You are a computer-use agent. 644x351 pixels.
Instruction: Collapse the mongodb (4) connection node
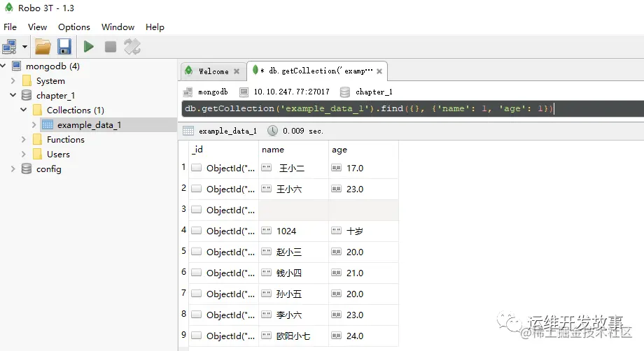coord(3,66)
